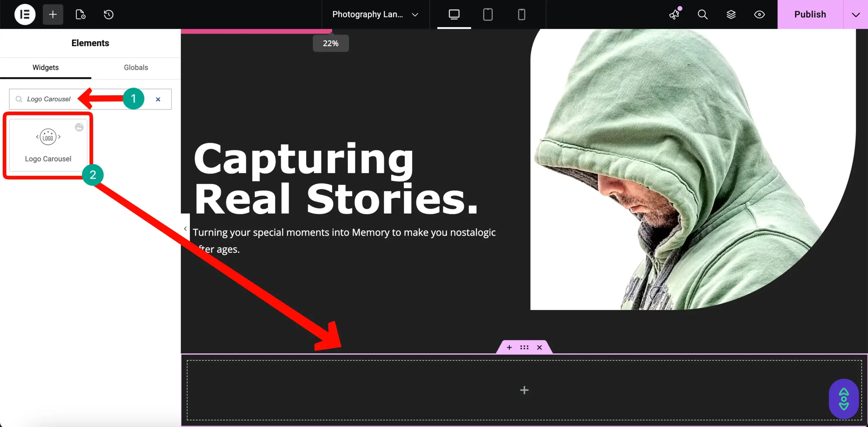Open the revision history icon
This screenshot has width=868, height=427.
(x=108, y=14)
